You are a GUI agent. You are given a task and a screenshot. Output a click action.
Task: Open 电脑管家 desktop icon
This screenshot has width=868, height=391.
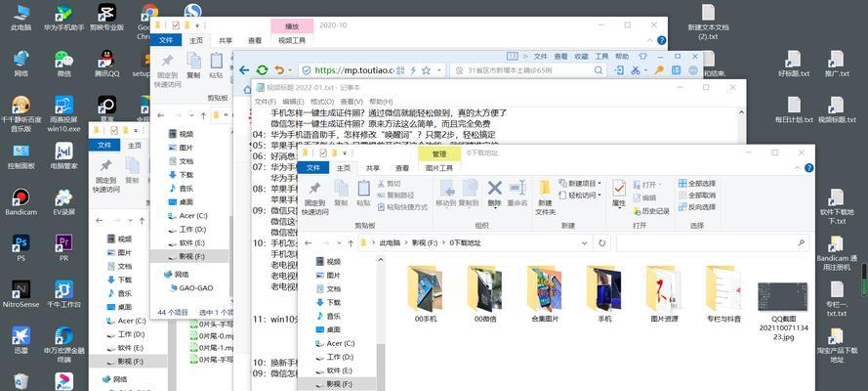63,155
